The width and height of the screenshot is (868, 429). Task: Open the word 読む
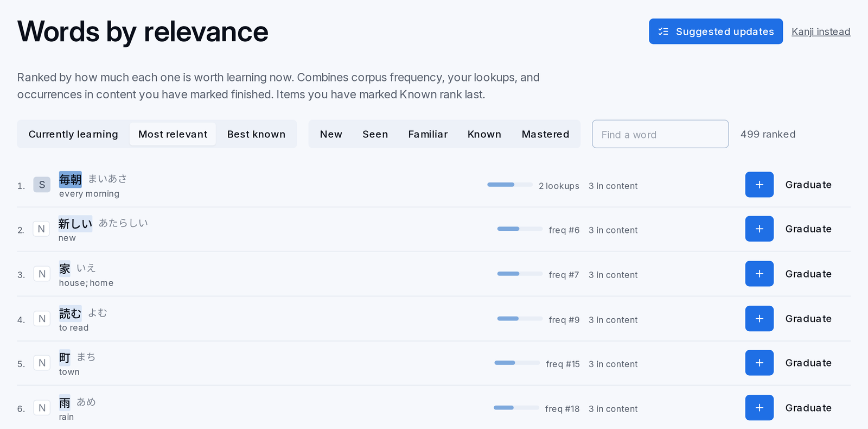click(71, 313)
